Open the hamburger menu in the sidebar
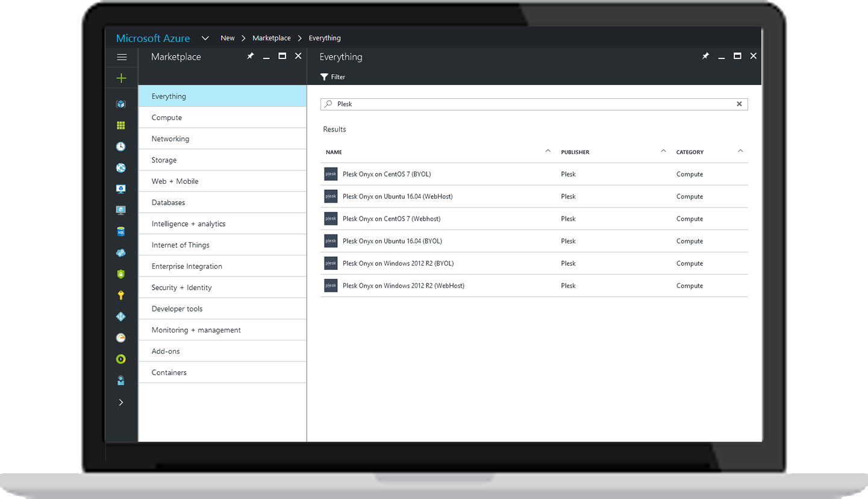Screen dimensions: 868x499 (x=122, y=57)
